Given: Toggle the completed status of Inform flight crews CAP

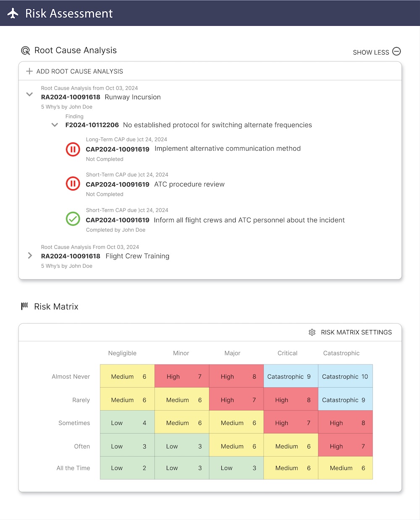Looking at the screenshot, I should (73, 219).
